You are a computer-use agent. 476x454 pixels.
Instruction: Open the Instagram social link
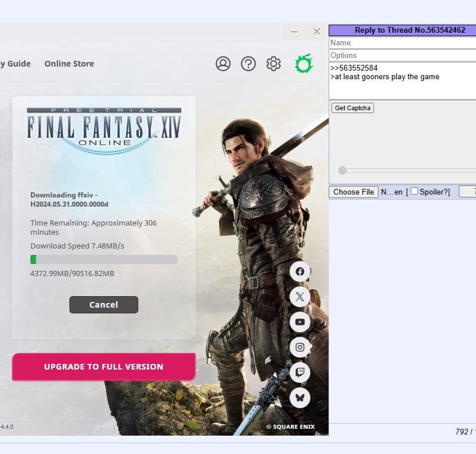[300, 347]
